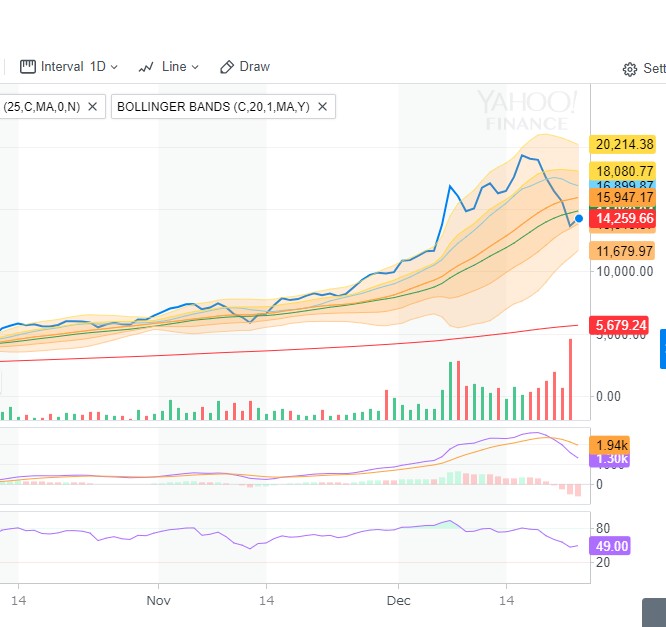Remove the Bollinger Bands indicator

point(323,107)
